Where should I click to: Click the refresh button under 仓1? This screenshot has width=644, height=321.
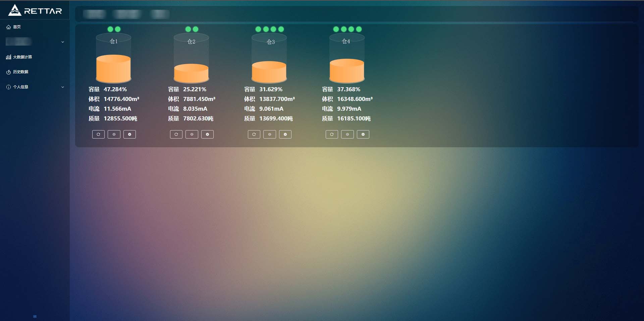[98, 135]
